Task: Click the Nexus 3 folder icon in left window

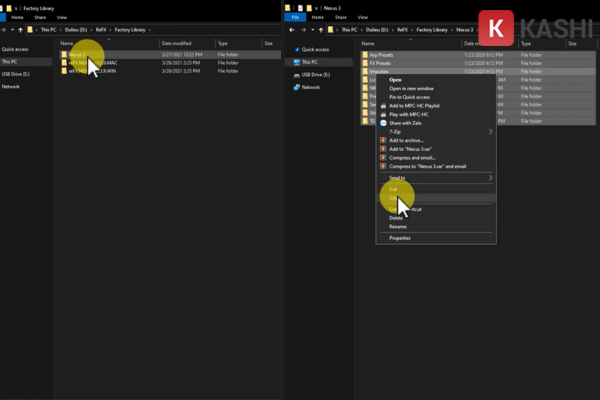Action: click(64, 56)
